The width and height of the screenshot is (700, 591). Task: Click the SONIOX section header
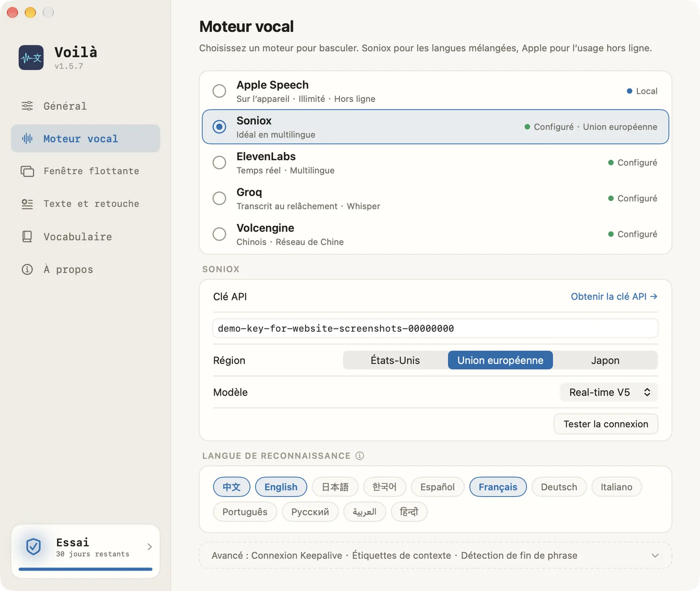221,269
